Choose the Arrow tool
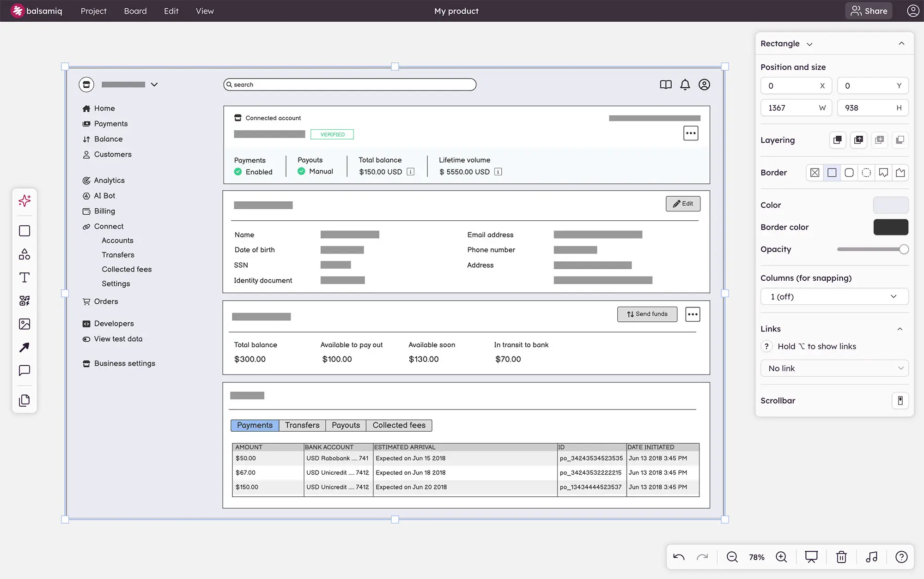 (x=24, y=347)
